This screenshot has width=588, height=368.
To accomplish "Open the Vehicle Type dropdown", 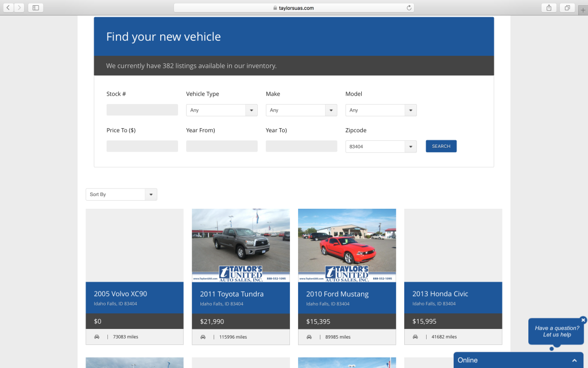I will point(222,110).
